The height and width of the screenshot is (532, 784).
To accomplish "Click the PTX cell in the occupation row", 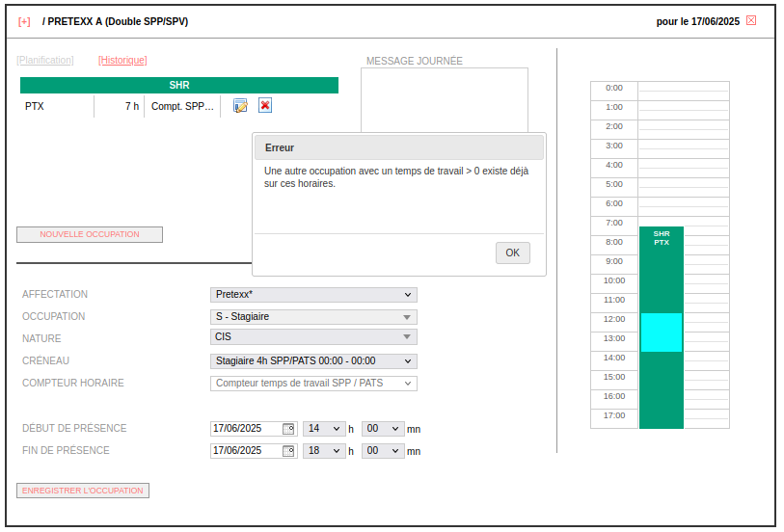I will click(x=57, y=106).
